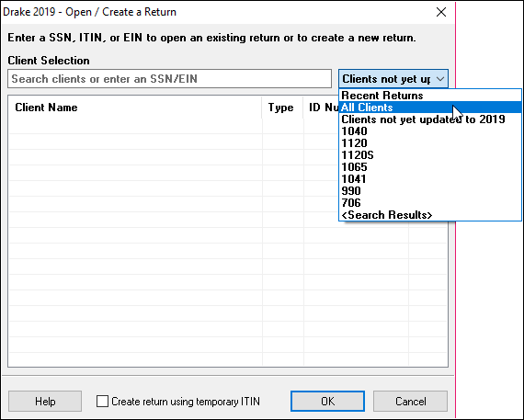Filter by 1120 returns
Viewport: 524px width, 420px height.
[x=430, y=143]
